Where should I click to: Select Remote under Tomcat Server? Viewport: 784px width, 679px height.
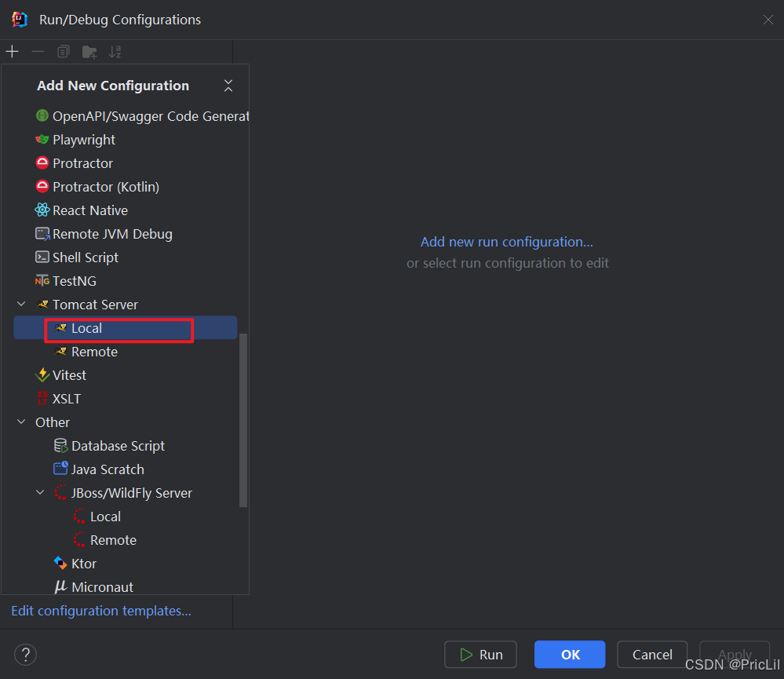(x=95, y=352)
